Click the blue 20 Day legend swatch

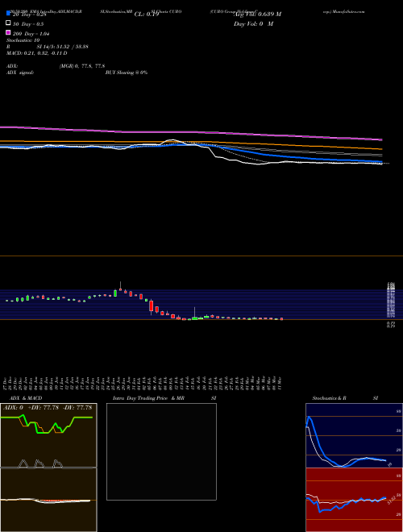tap(8, 13)
